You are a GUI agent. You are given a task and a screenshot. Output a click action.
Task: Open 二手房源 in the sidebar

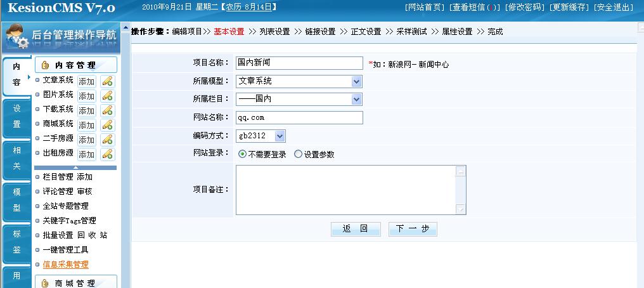58,138
